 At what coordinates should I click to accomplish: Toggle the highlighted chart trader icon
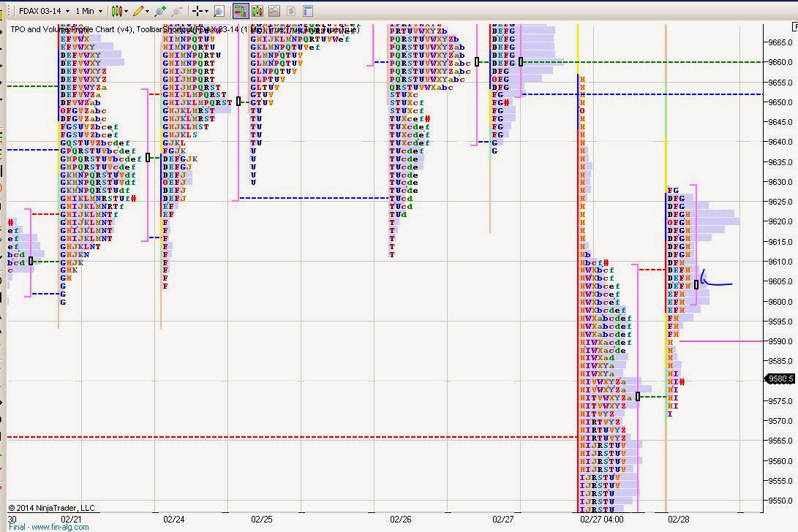[x=240, y=11]
